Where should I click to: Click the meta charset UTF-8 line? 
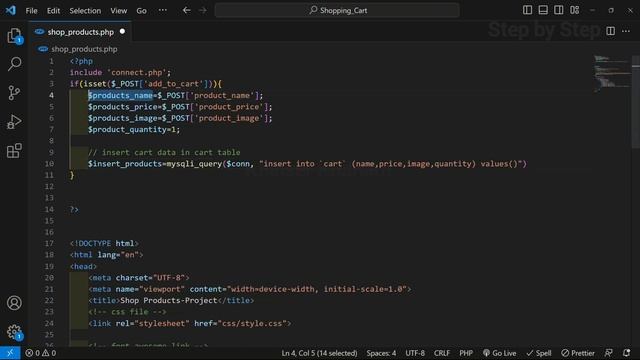tap(139, 278)
